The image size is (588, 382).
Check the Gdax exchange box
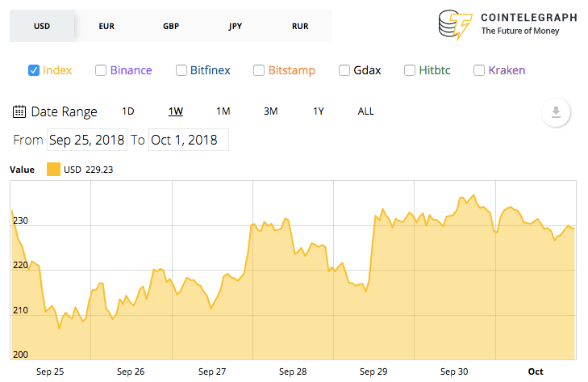point(344,70)
